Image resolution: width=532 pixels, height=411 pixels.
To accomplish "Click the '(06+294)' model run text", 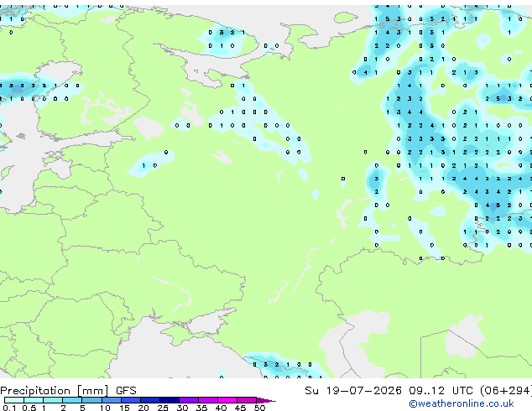I will (506, 391).
